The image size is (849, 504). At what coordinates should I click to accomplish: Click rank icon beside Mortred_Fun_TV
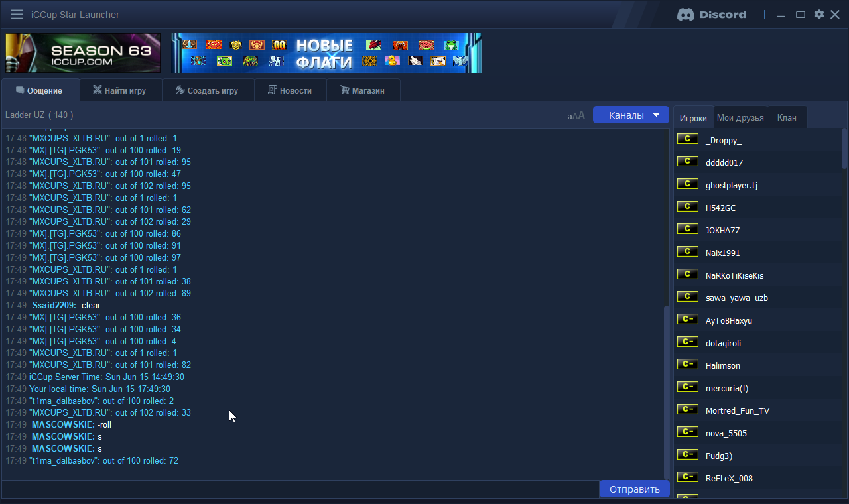click(687, 409)
